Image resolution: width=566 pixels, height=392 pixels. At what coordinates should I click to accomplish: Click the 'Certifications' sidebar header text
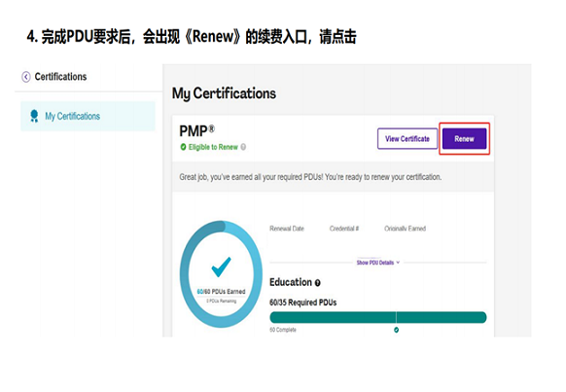(60, 77)
